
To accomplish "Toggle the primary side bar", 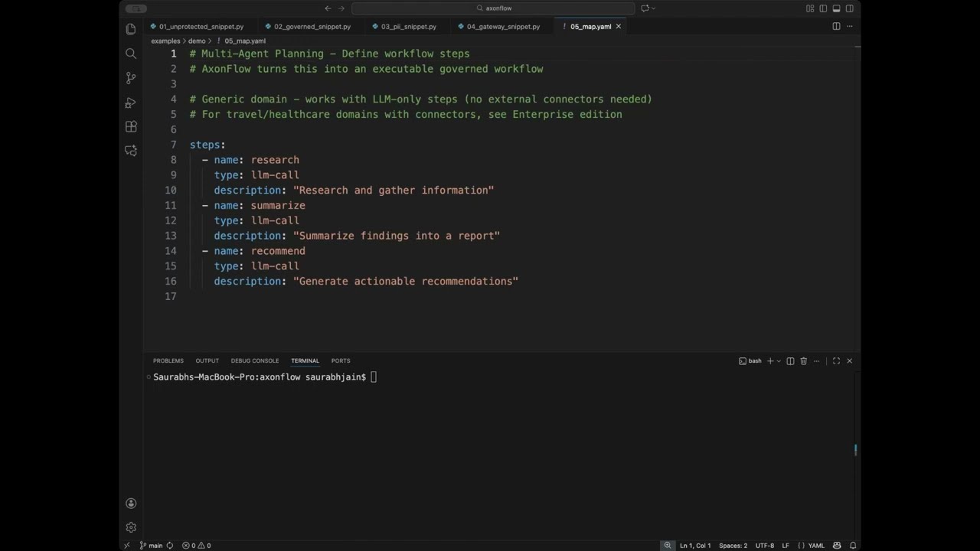I will tap(823, 8).
